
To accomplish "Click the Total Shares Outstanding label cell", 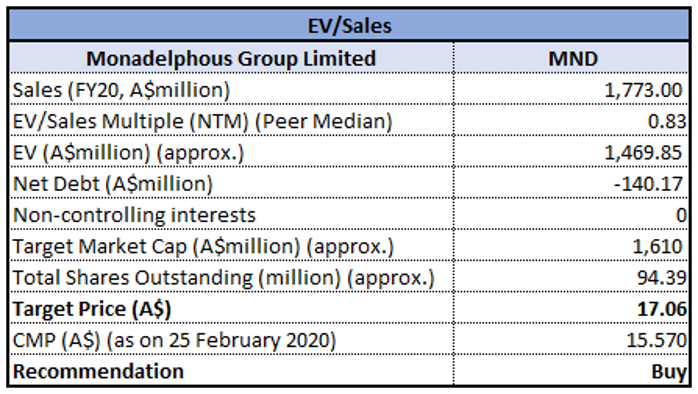I will tap(231, 276).
